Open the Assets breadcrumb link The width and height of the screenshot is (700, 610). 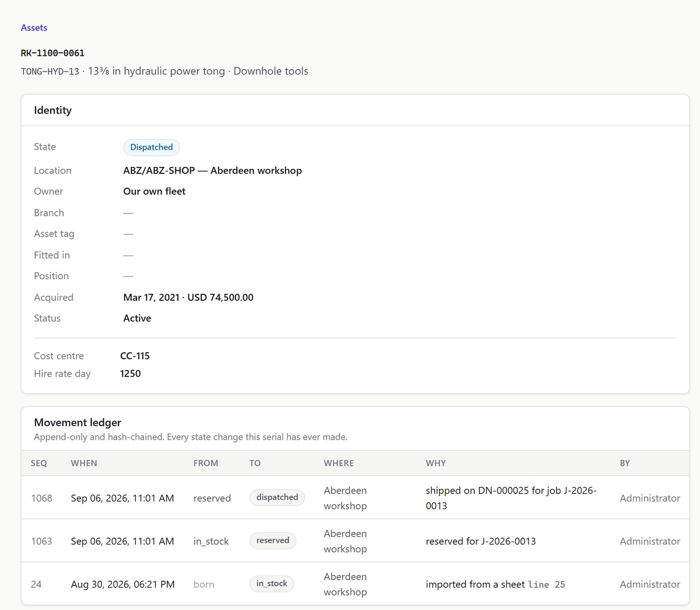click(34, 28)
